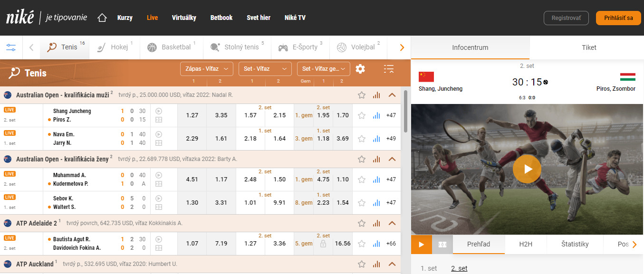
Task: Click the list view options icon
Action: 389,69
